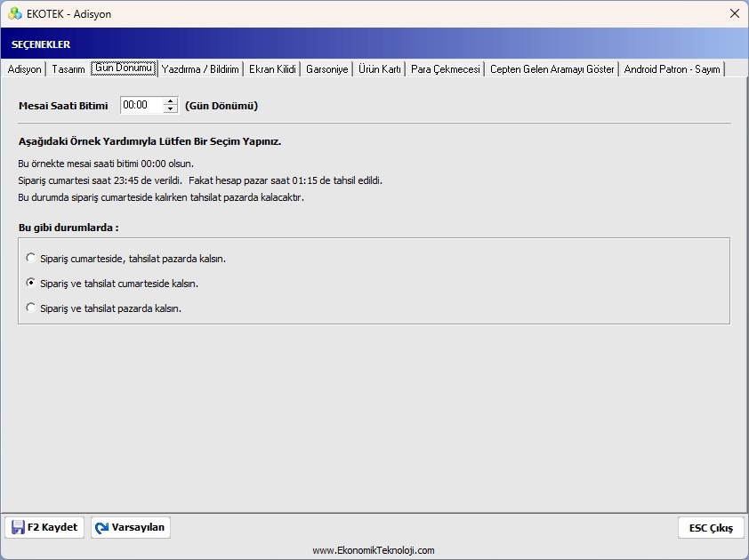Go to the Ekran Kilidi tab
Image resolution: width=749 pixels, height=560 pixels.
click(272, 69)
